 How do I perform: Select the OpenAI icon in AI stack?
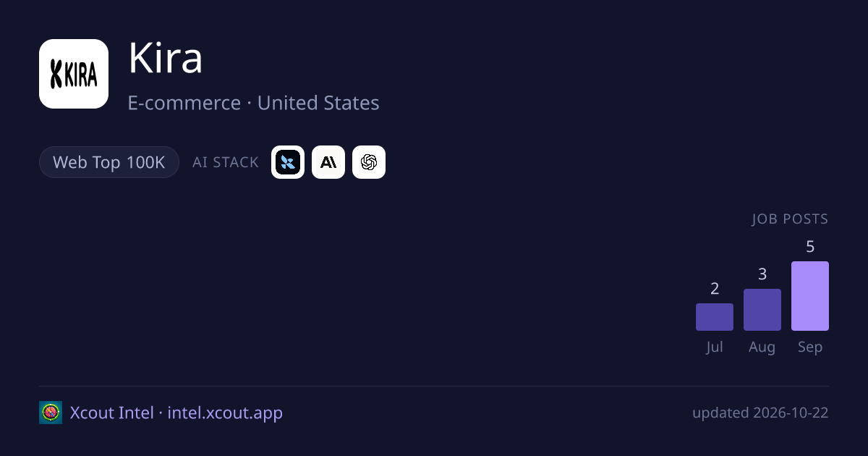[x=369, y=162]
